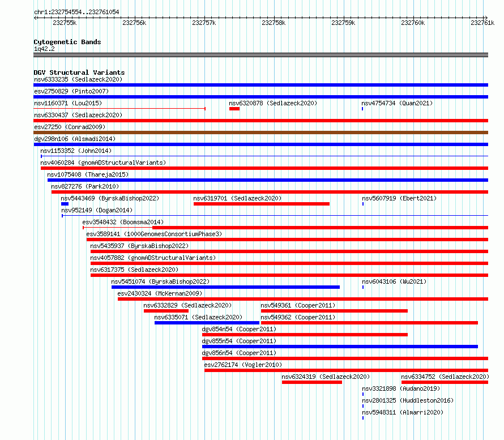Click nsv6334752 (Sedlazeck2020) label
Image resolution: width=504 pixels, height=440 pixels.
(x=445, y=377)
